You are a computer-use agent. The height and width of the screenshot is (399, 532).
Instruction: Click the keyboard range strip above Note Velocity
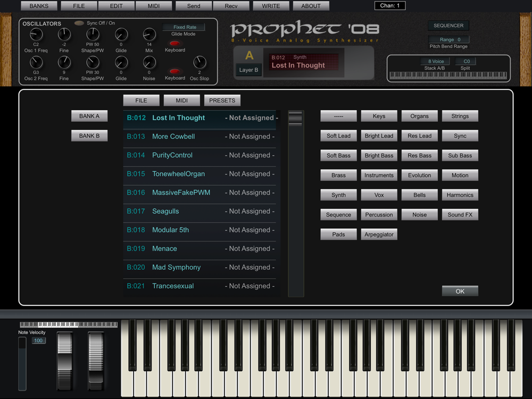point(69,325)
